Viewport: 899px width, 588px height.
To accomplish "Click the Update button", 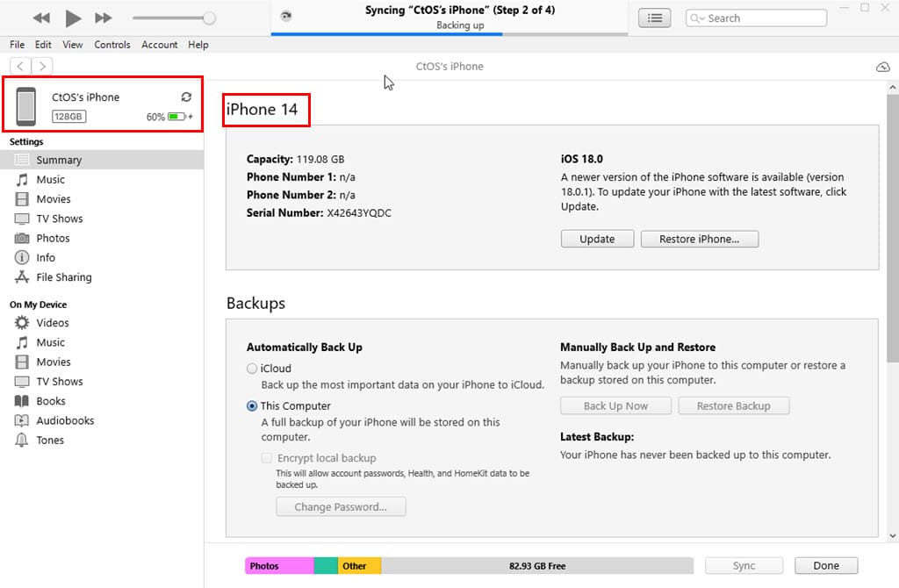I will point(597,239).
